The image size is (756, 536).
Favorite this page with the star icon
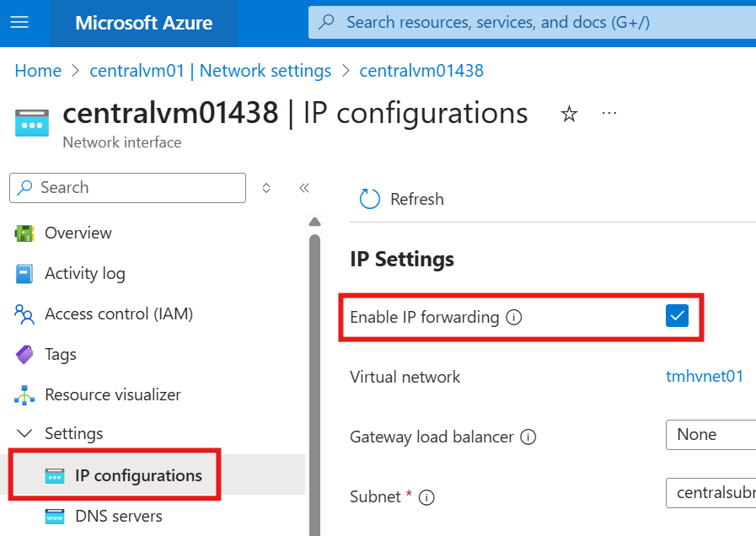click(x=569, y=115)
